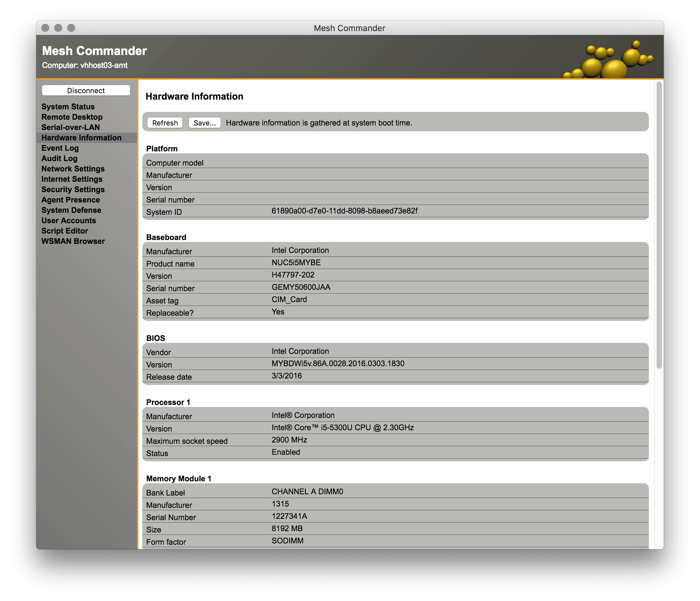Open Remote Desktop section
Viewport: 700px width, 601px height.
click(72, 117)
